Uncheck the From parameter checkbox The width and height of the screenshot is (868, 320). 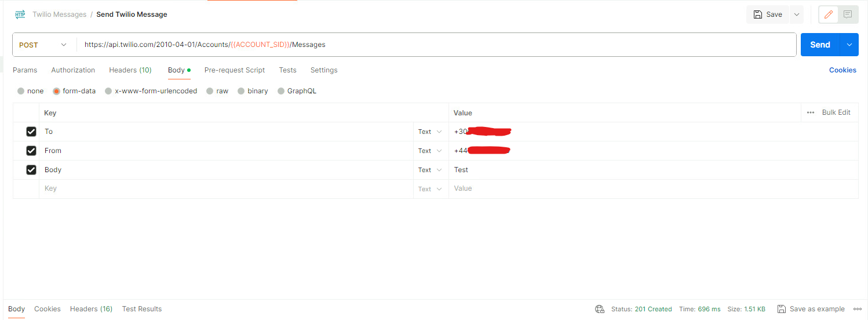[31, 151]
